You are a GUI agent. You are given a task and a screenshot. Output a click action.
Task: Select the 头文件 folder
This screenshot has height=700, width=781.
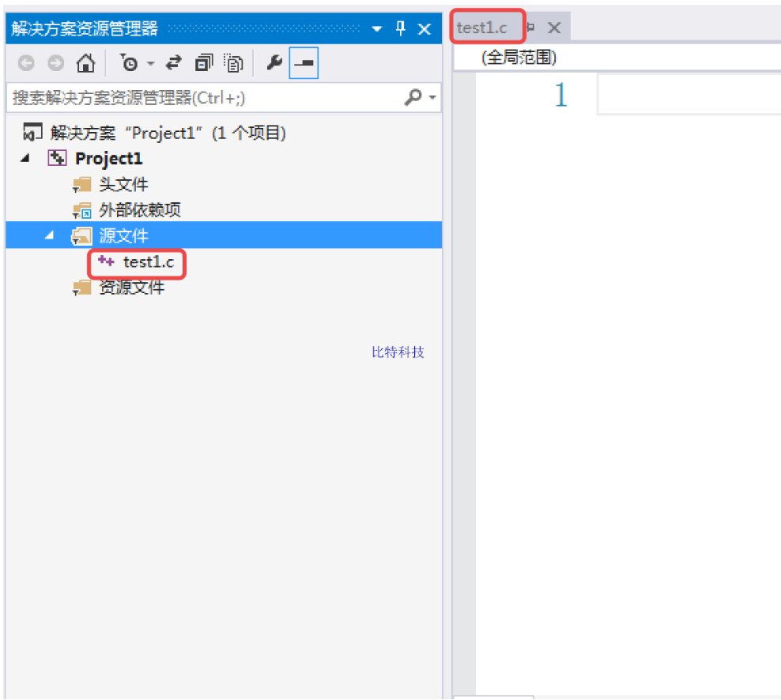tap(123, 184)
